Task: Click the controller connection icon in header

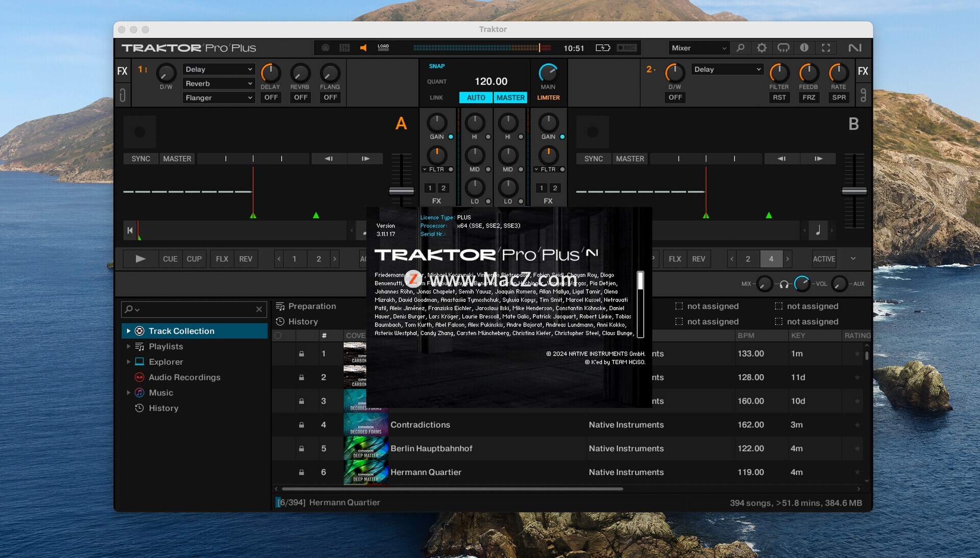Action: [326, 47]
